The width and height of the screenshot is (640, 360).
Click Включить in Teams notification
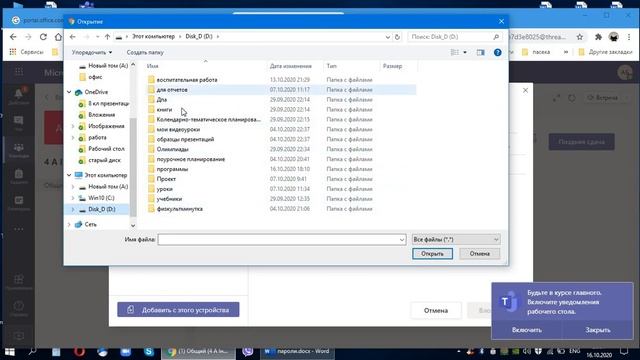click(x=527, y=330)
